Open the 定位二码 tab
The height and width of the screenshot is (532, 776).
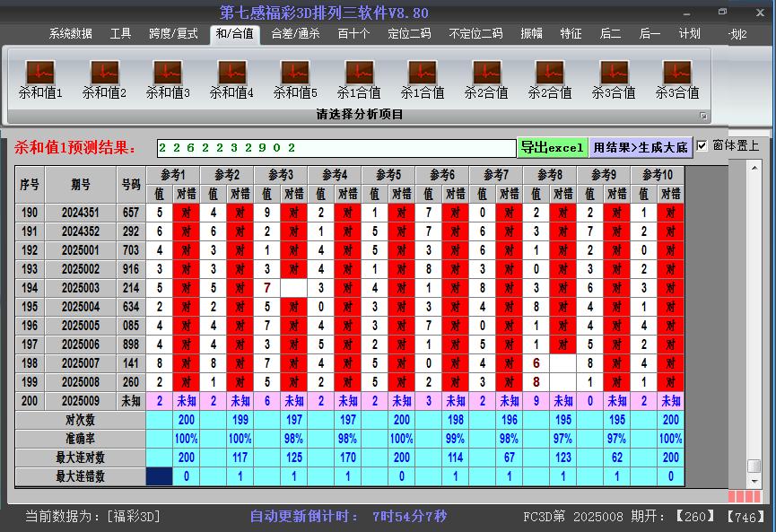click(409, 34)
